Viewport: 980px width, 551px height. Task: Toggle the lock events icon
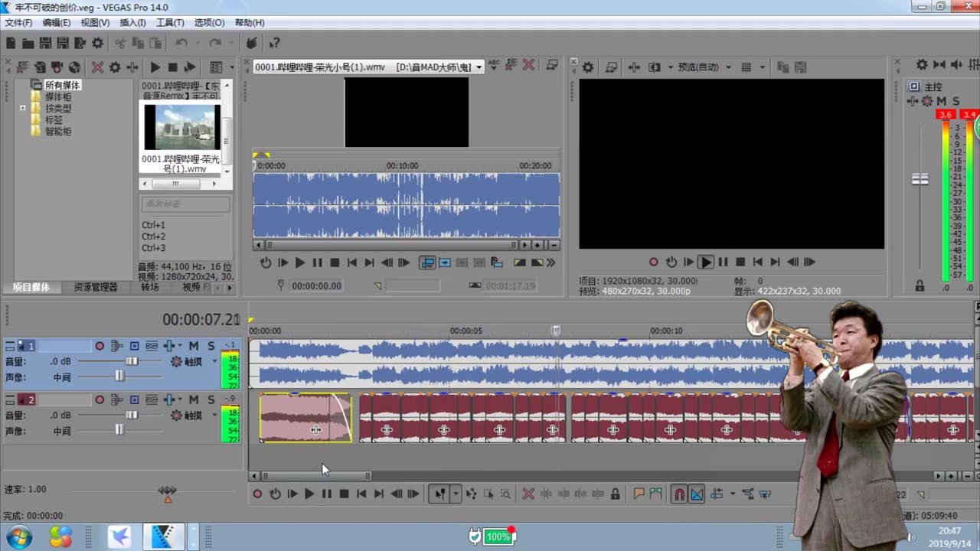tap(615, 494)
